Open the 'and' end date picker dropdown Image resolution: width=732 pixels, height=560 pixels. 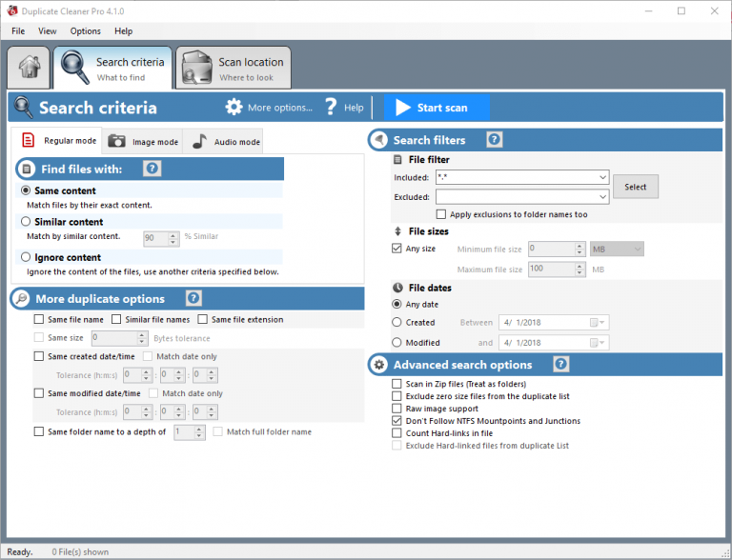coord(597,343)
